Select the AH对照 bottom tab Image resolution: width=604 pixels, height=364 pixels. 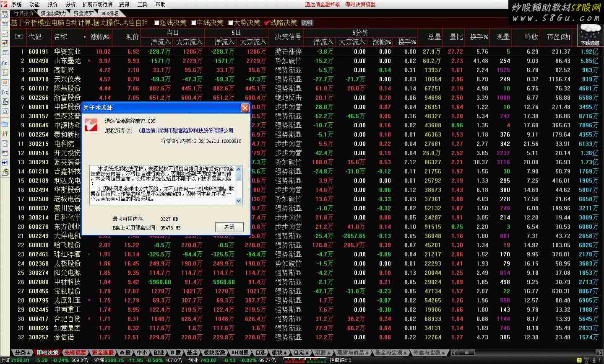(x=240, y=353)
